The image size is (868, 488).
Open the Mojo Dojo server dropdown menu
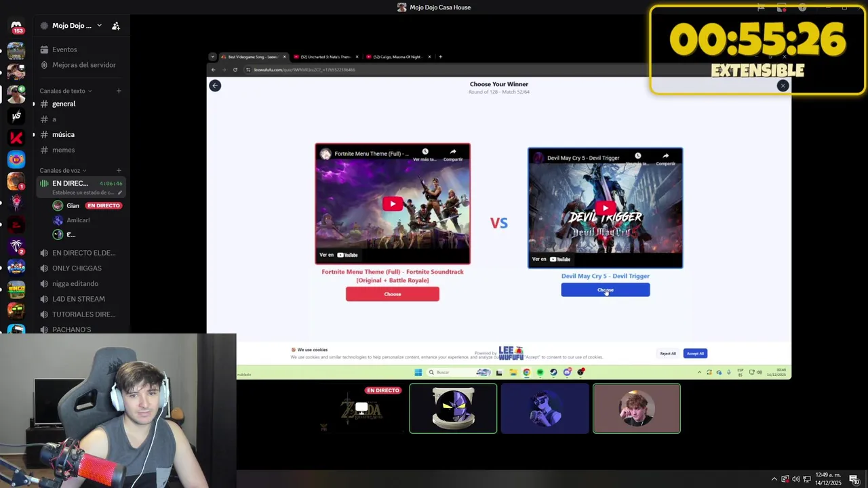99,25
